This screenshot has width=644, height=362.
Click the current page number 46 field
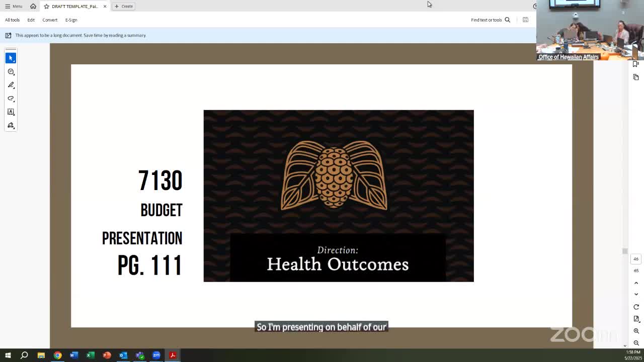pyautogui.click(x=636, y=259)
